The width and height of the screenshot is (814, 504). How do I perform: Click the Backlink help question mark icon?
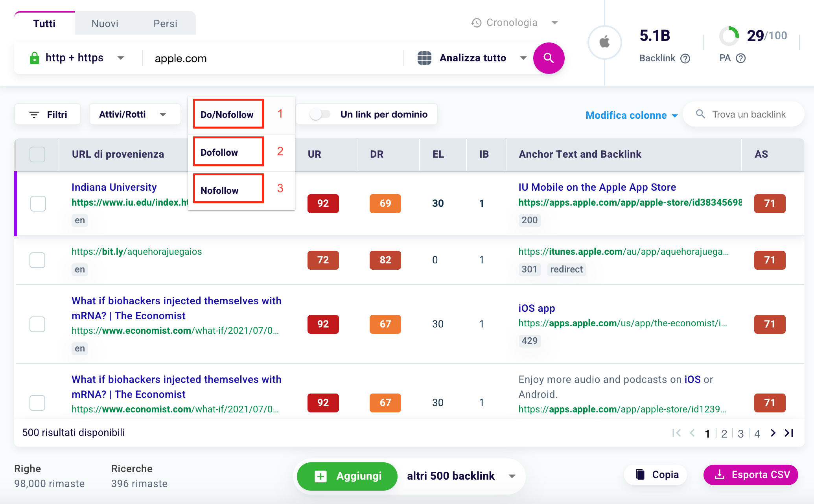(685, 59)
